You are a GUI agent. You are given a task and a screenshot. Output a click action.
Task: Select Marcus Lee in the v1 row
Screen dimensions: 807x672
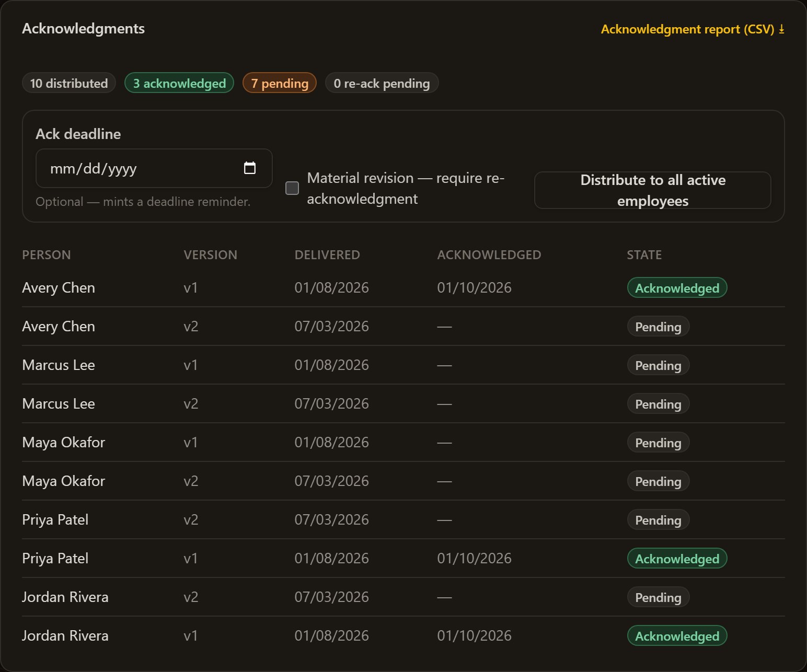59,365
